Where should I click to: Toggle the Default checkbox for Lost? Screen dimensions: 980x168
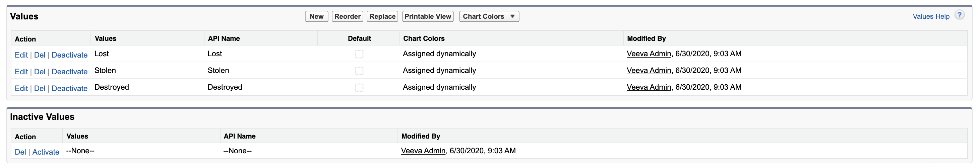click(x=359, y=54)
